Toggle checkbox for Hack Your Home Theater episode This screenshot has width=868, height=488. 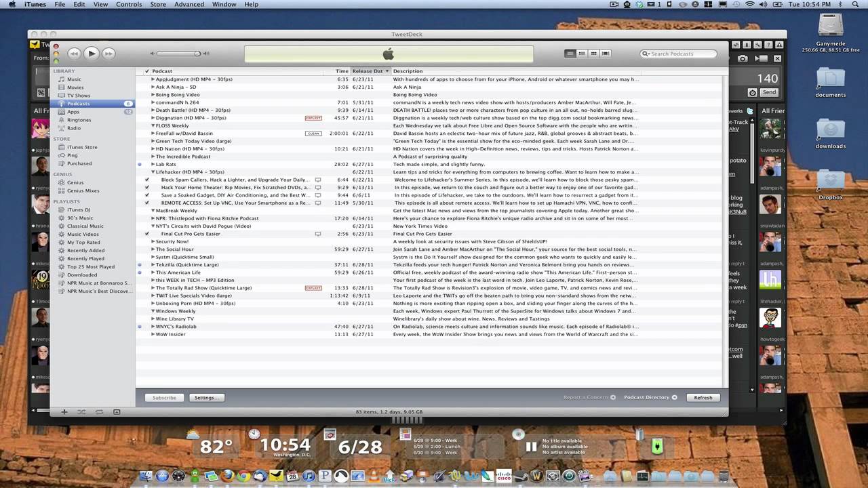click(147, 187)
